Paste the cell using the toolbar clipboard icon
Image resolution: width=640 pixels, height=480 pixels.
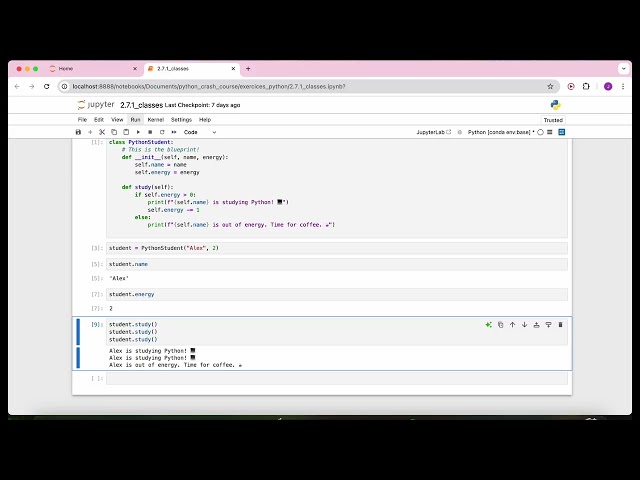coord(126,132)
